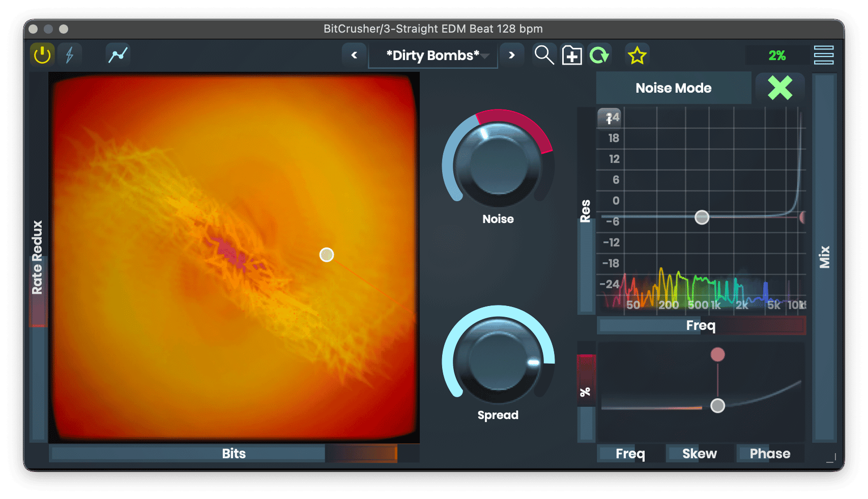Select the Phase tab
Image resolution: width=868 pixels, height=499 pixels.
pyautogui.click(x=770, y=454)
